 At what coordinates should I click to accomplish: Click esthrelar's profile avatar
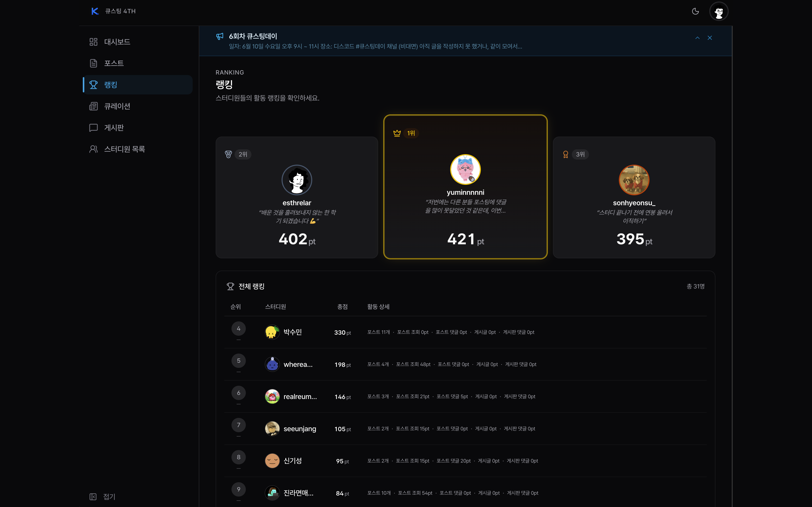click(297, 180)
